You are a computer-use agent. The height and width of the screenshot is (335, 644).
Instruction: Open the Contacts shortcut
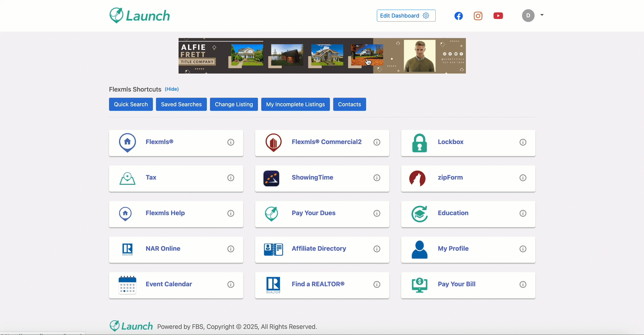pyautogui.click(x=349, y=104)
